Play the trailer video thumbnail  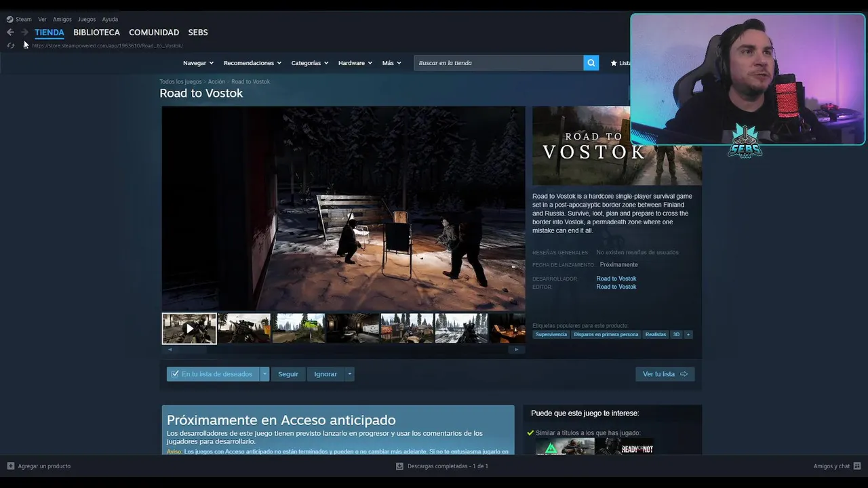pos(189,329)
